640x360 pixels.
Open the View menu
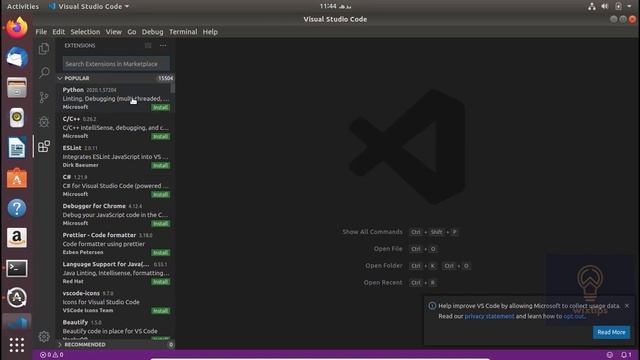(x=113, y=32)
